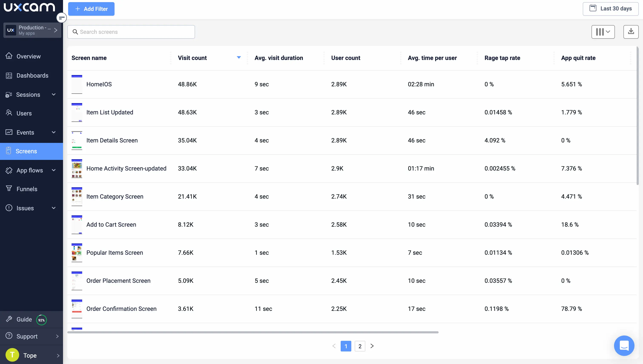The width and height of the screenshot is (643, 364).
Task: Open the Home Activity Screen-updated thumbnail
Action: pyautogui.click(x=77, y=169)
